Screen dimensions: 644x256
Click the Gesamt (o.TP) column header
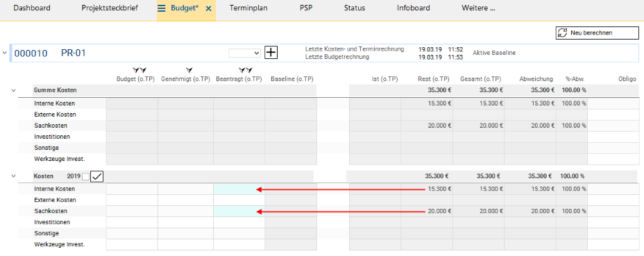(480, 79)
